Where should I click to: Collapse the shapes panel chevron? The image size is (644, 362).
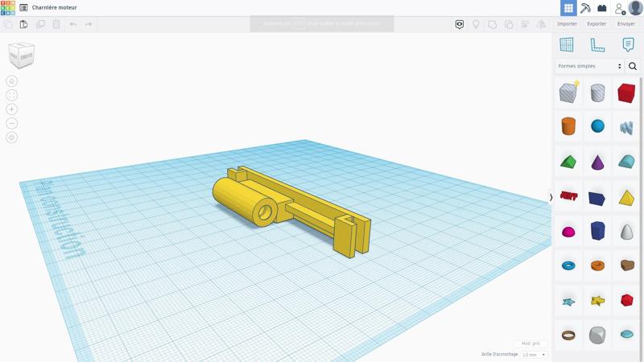(551, 197)
